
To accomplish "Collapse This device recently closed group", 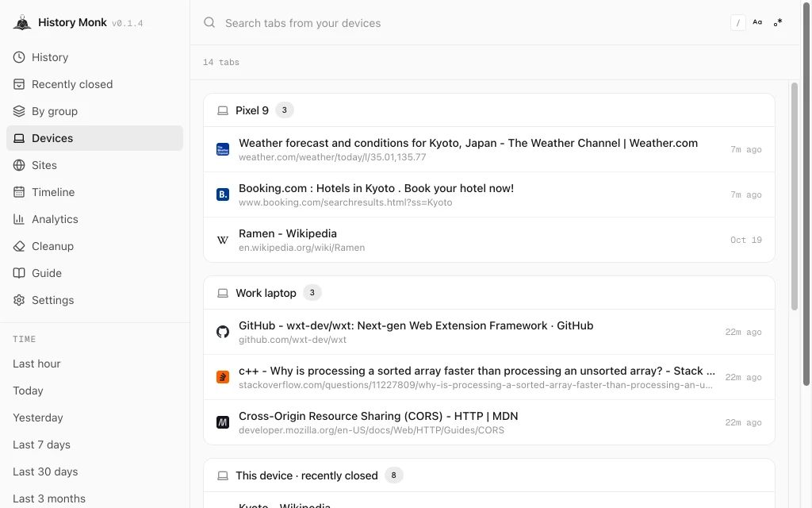I will click(488, 475).
